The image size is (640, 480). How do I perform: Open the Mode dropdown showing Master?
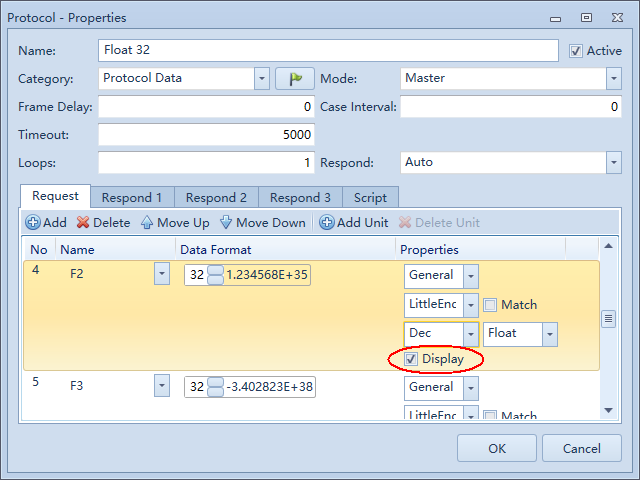coord(612,78)
